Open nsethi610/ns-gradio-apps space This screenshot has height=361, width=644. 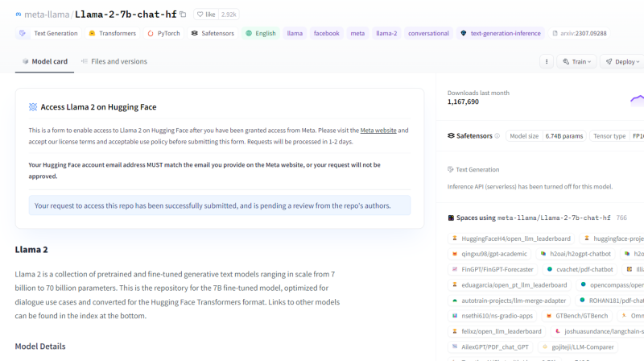pos(492,316)
